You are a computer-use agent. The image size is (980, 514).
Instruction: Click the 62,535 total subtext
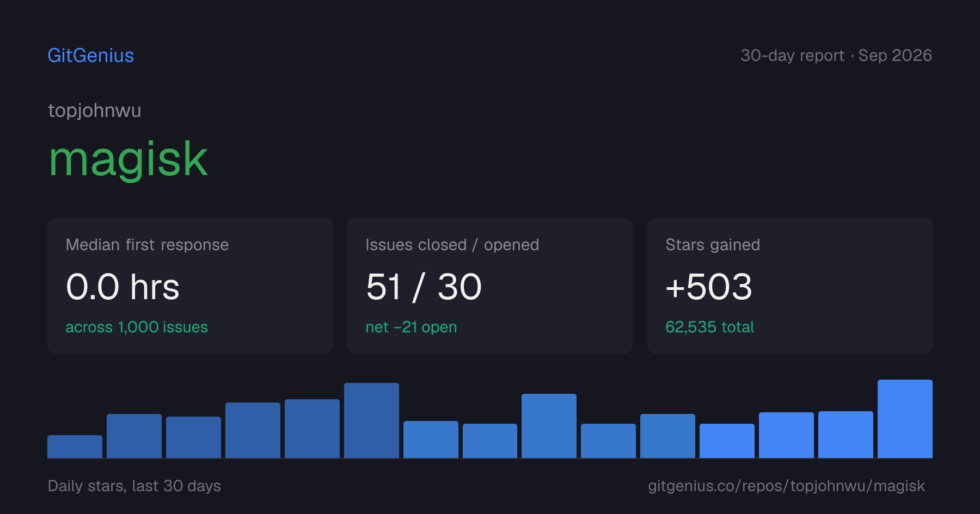(x=709, y=327)
